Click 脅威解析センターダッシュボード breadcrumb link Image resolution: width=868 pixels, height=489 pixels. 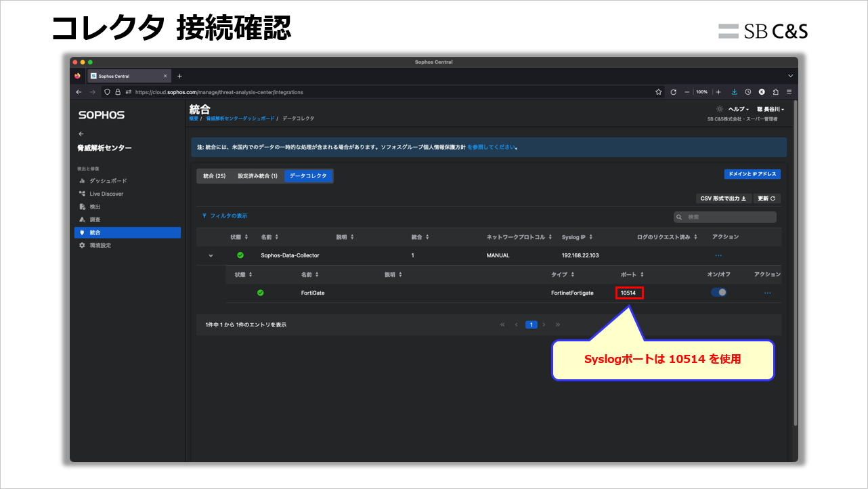240,119
